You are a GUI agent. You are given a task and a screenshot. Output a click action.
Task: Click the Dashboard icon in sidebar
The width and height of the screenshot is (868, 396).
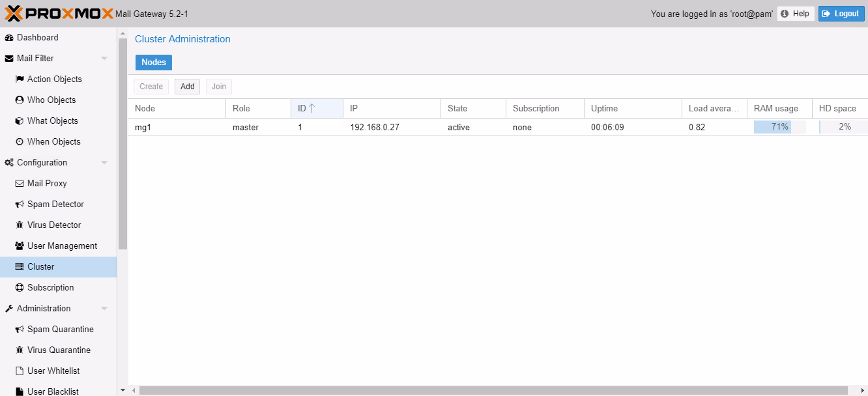(9, 38)
